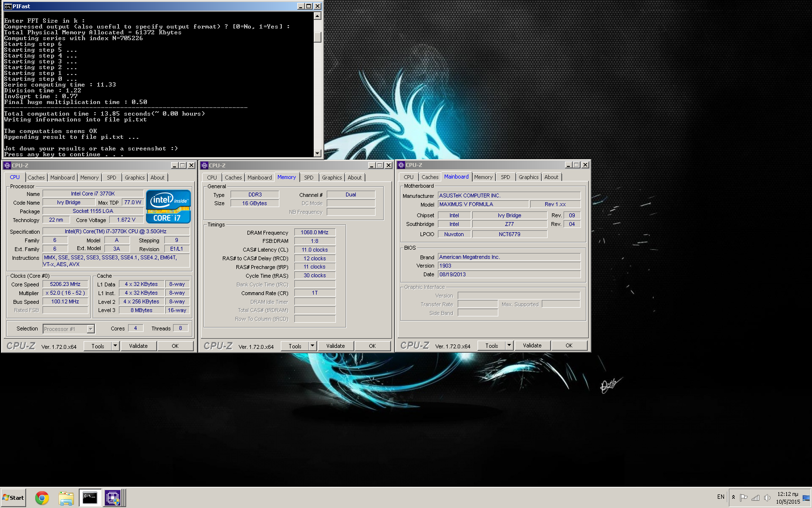
Task: Open Action Center flag icon in tray
Action: [744, 497]
